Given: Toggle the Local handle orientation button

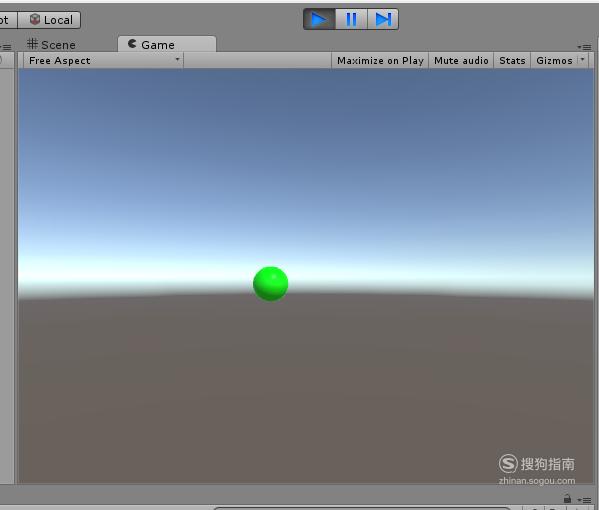Looking at the screenshot, I should [49, 20].
